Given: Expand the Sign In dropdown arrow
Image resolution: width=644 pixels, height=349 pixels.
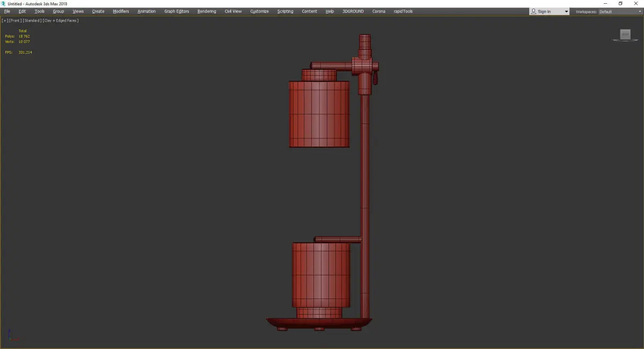Looking at the screenshot, I should click(566, 11).
